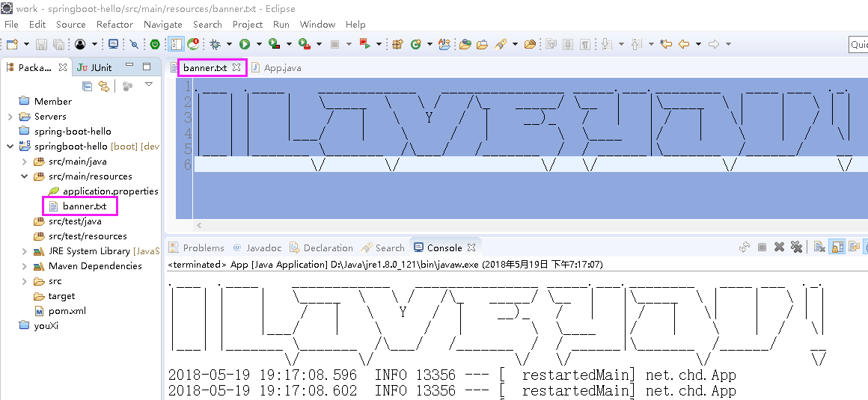
Task: Click the New file wizard toolbar icon
Action: click(12, 43)
